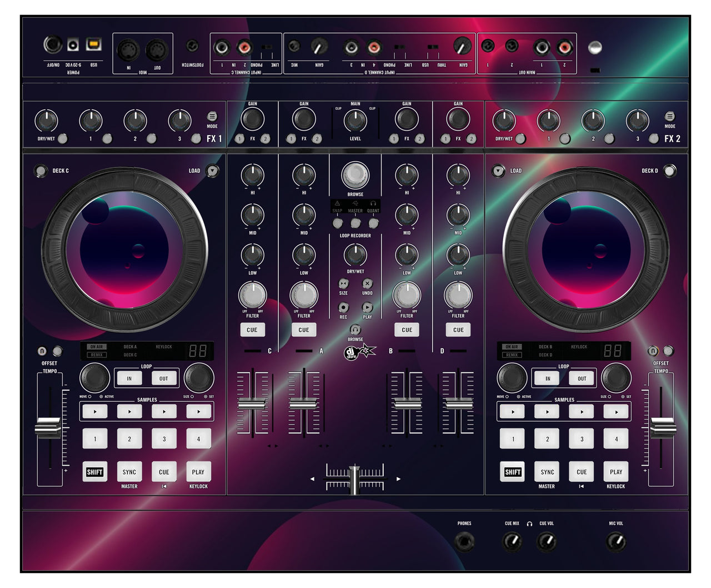Screen dimensions: 711x588
Task: Click the Deck D selector button
Action: (670, 171)
